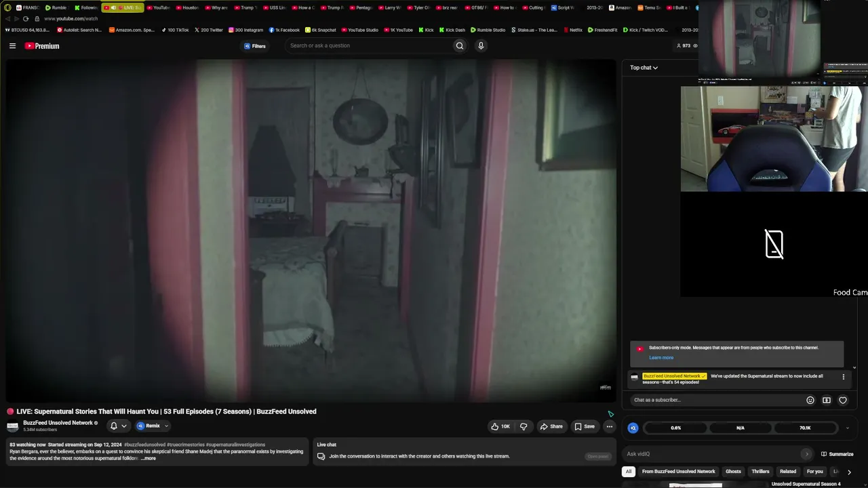
Task: Switch to the Rumble browser tab
Action: (x=56, y=7)
